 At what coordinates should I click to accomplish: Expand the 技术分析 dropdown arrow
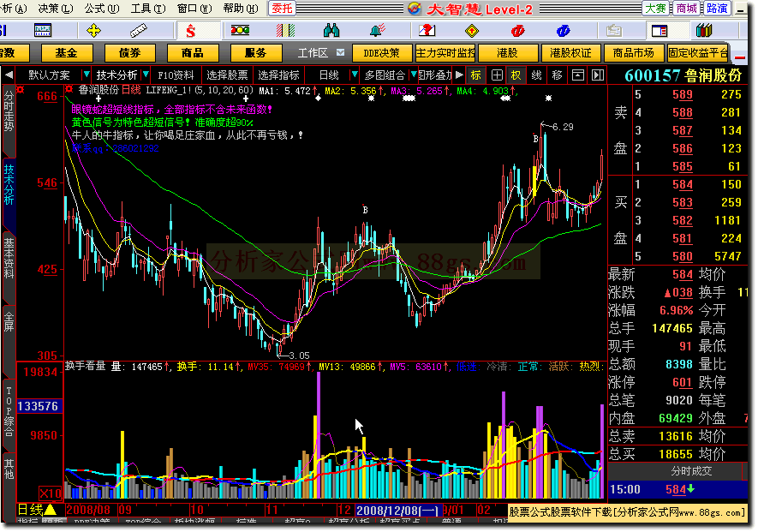click(x=146, y=75)
